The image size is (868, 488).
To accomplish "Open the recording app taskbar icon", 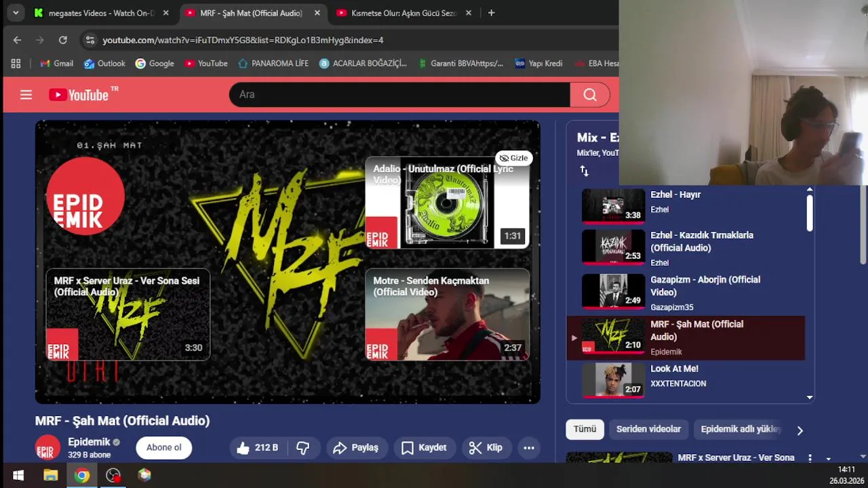I will (113, 475).
